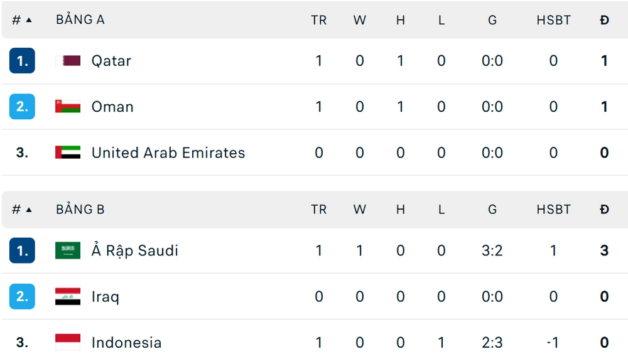Click the TR column header in Bảng A
Viewport: 628px width, 364px height.
click(x=318, y=20)
